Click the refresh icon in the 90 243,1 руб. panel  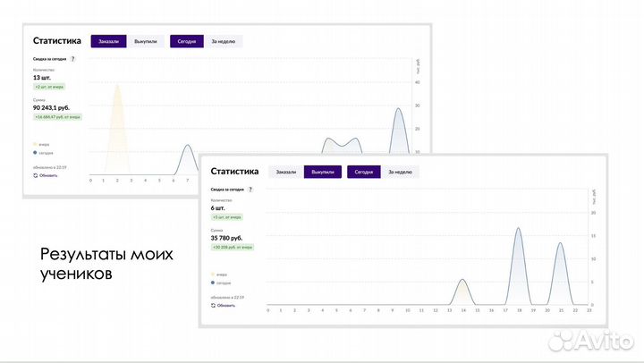pyautogui.click(x=36, y=175)
